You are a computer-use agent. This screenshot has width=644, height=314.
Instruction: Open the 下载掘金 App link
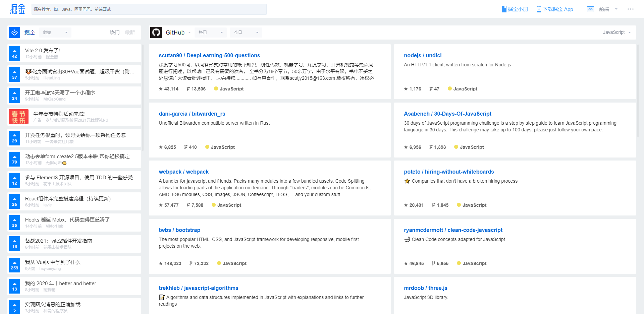coord(555,9)
